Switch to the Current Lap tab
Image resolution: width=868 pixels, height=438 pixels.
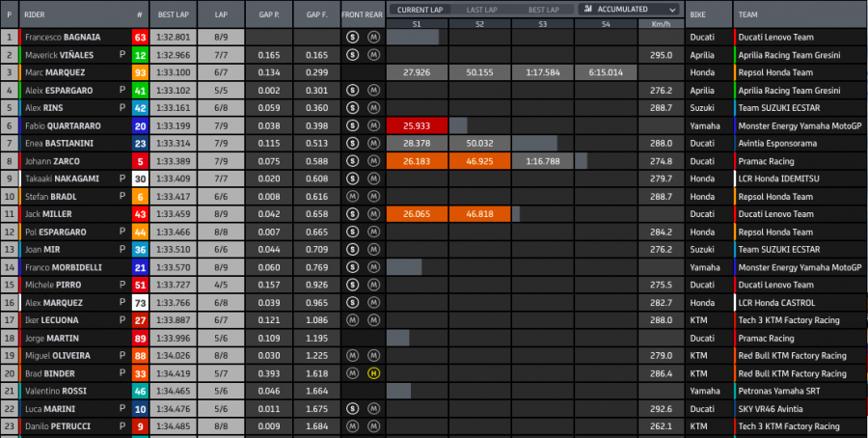coord(420,9)
